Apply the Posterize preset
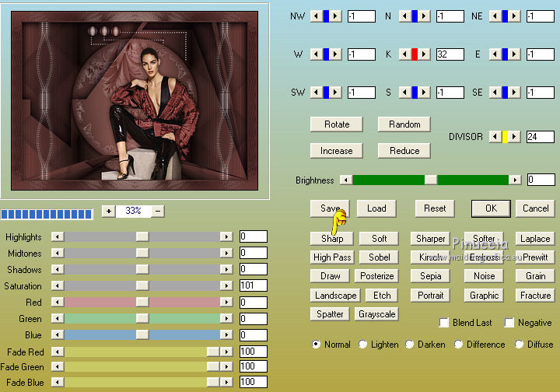The image size is (560, 392). (x=376, y=276)
